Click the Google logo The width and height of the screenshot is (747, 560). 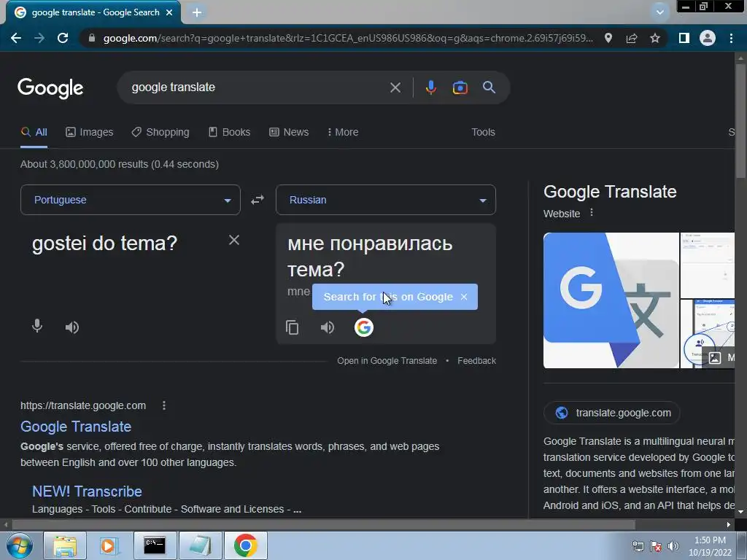[x=50, y=88]
